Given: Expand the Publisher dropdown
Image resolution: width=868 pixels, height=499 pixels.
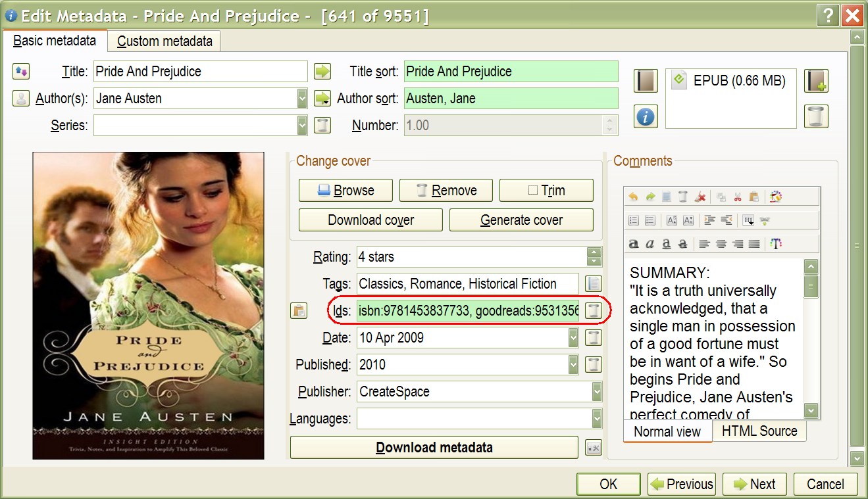Looking at the screenshot, I should coord(597,392).
